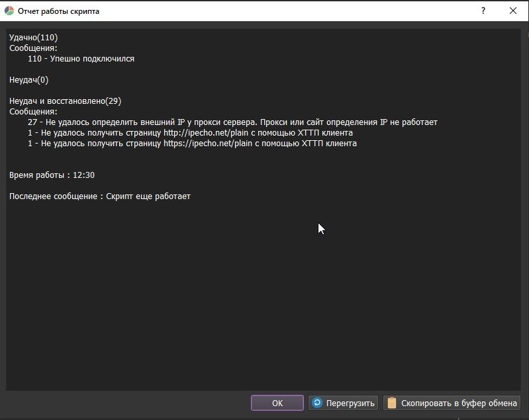Click the app icon in the title bar
529x420 pixels.
(x=9, y=11)
